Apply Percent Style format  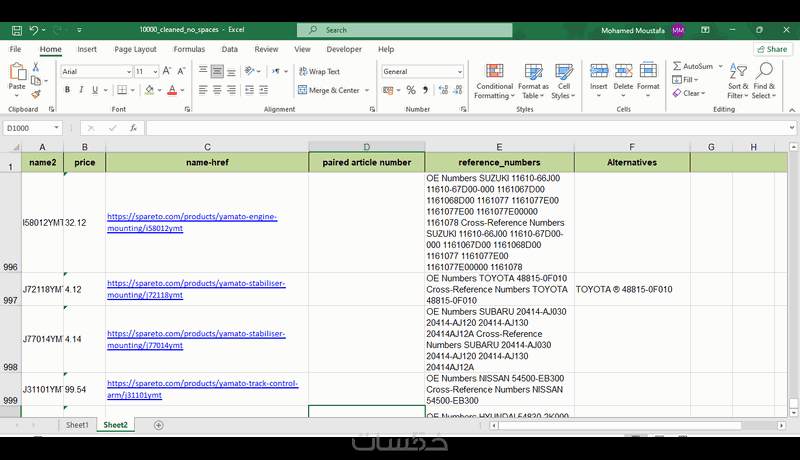coord(411,90)
